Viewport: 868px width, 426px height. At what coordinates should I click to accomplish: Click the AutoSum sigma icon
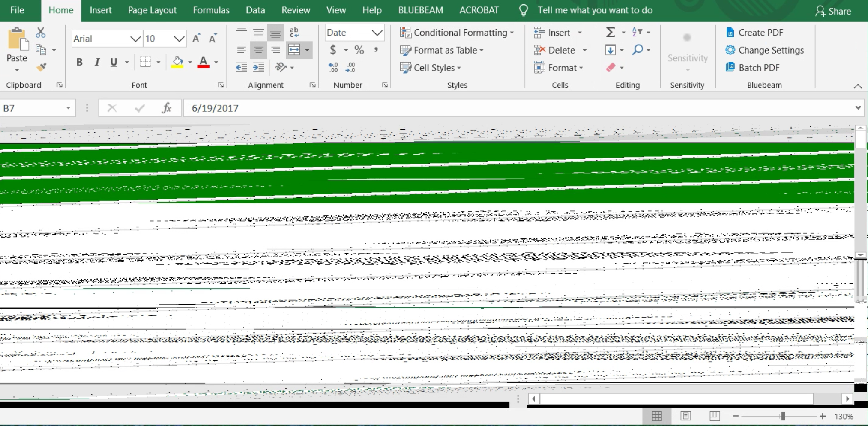(x=611, y=32)
